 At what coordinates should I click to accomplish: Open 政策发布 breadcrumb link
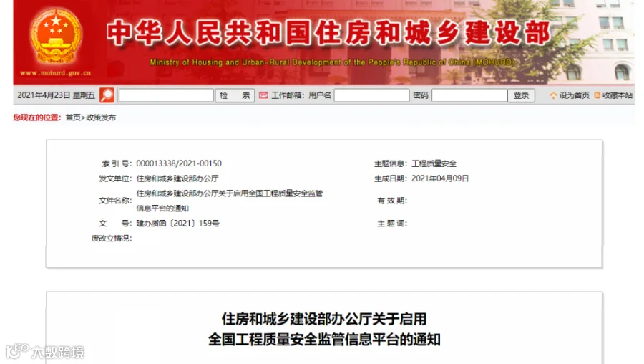click(101, 118)
